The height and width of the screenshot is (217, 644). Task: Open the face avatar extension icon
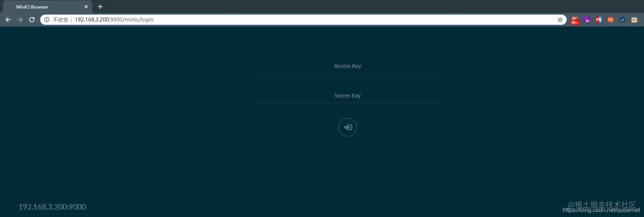click(634, 20)
